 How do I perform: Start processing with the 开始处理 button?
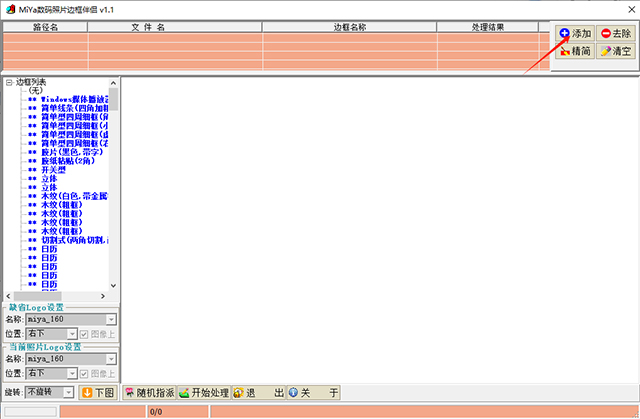pyautogui.click(x=204, y=392)
